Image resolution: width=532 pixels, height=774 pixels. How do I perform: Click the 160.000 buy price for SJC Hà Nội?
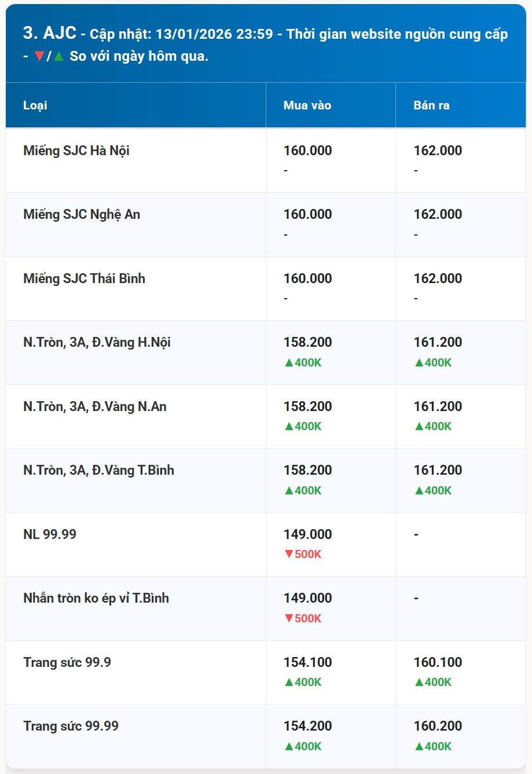308,151
